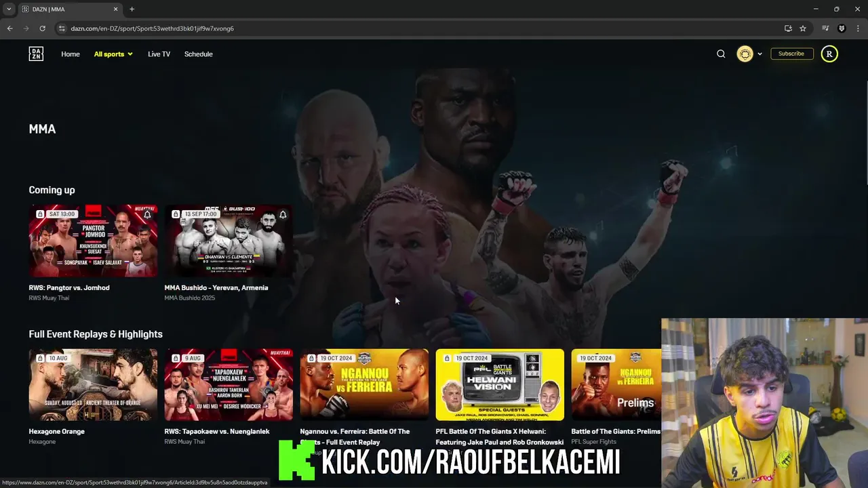Viewport: 868px width, 488px height.
Task: Open the tab search chevron in Chrome
Action: 9,9
